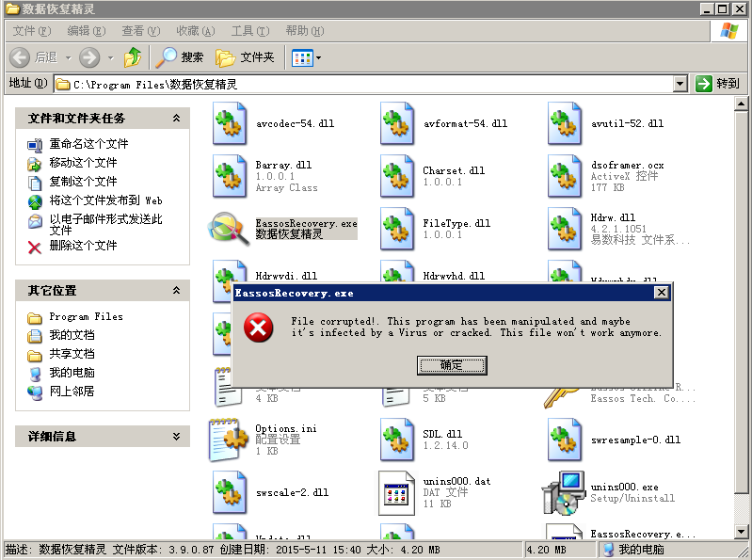Viewport: 752px width, 560px height.
Task: Select the dsoframer.ocx ActiveX icon
Action: (565, 176)
